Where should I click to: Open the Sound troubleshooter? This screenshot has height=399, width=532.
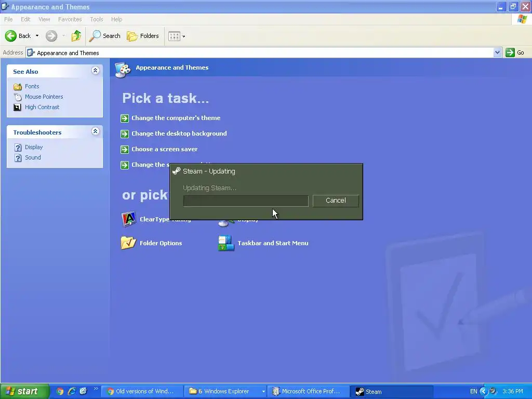coord(33,157)
